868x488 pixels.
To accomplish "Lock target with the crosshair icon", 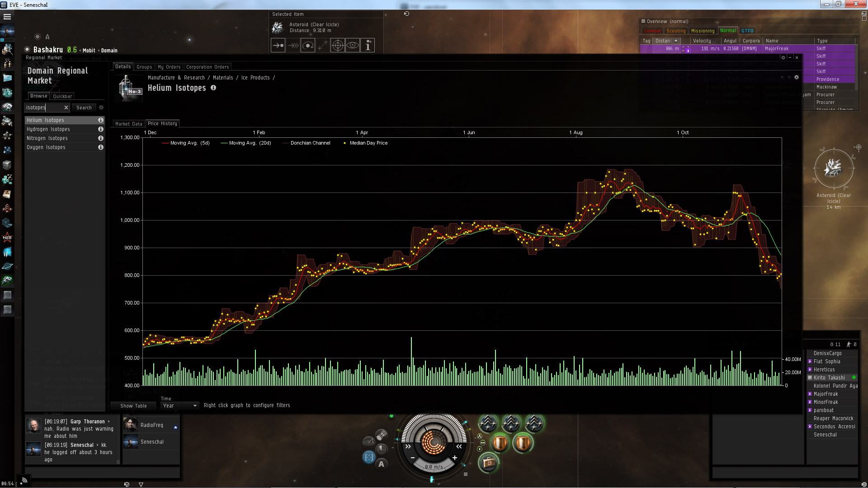I will [x=338, y=45].
